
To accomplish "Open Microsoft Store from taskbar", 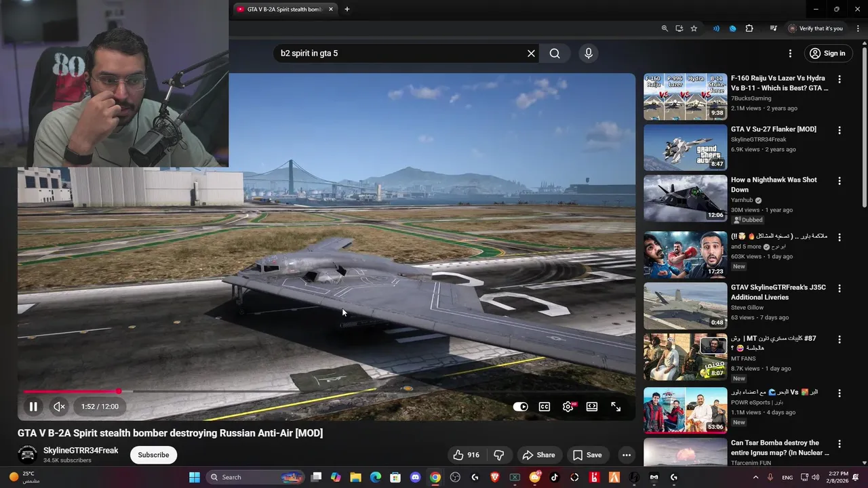I will (x=395, y=477).
